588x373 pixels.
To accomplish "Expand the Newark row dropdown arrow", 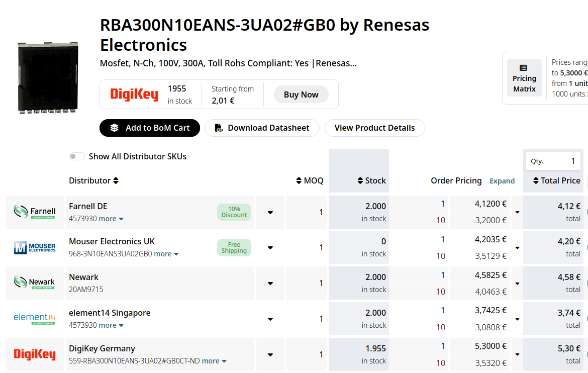I will click(x=270, y=284).
